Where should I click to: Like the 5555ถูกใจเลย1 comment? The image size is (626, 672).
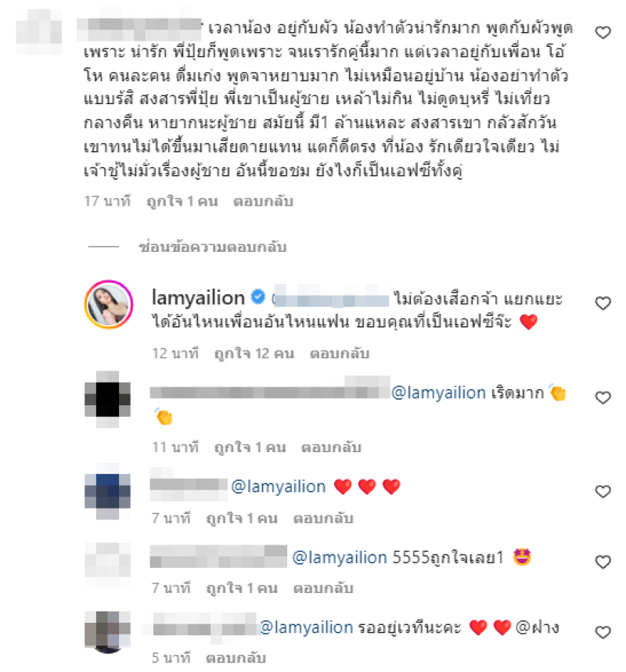pyautogui.click(x=603, y=562)
